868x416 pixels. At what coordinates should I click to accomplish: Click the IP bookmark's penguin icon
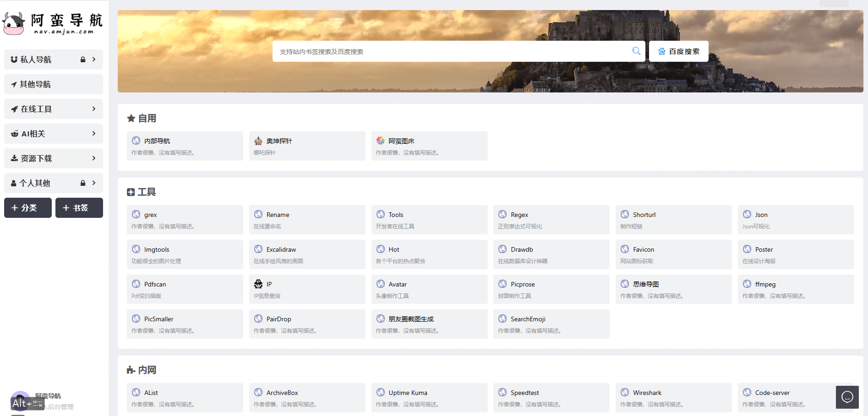258,284
